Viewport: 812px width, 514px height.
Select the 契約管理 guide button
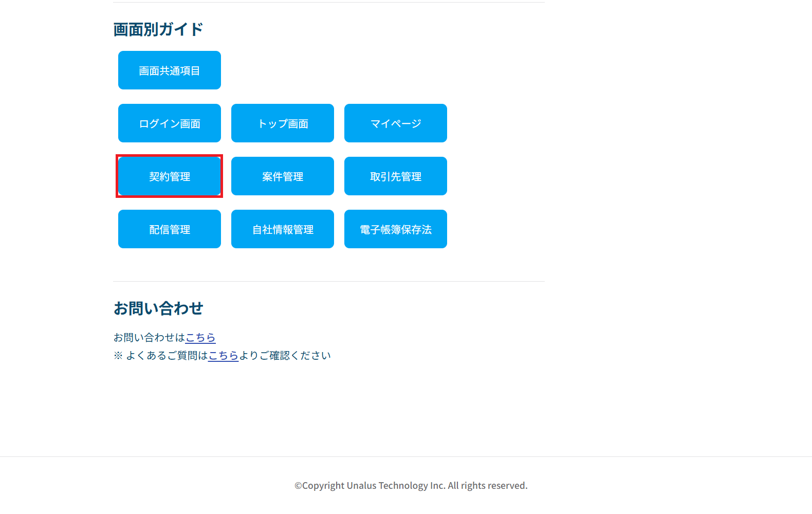click(170, 176)
